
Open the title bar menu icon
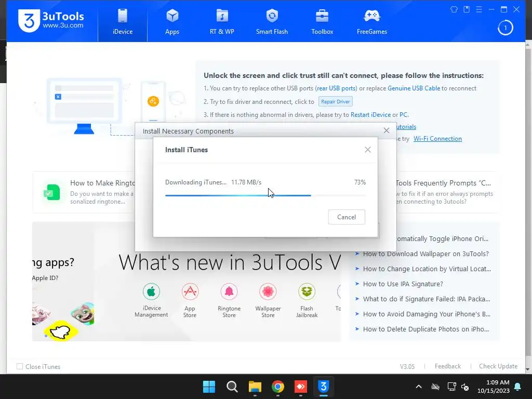click(x=478, y=9)
